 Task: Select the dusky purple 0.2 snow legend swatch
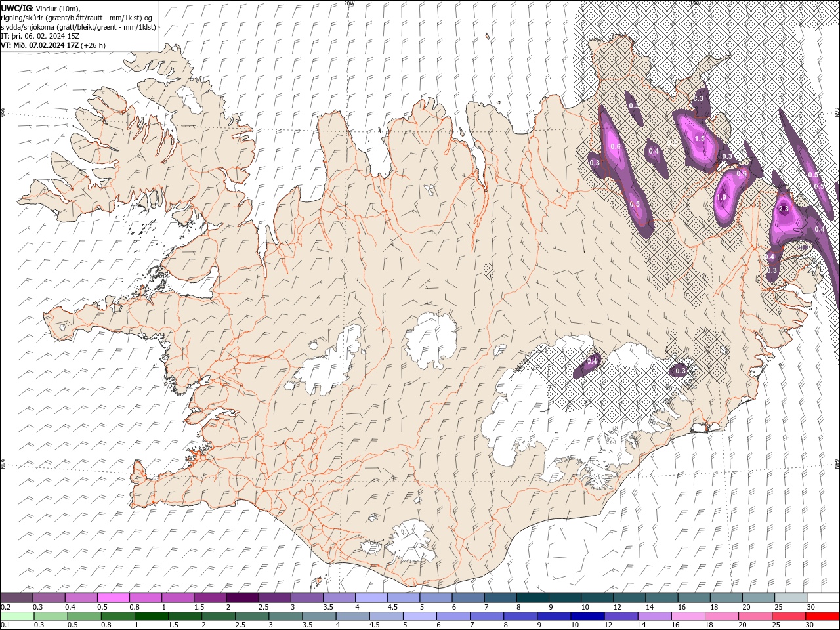pos(16,598)
